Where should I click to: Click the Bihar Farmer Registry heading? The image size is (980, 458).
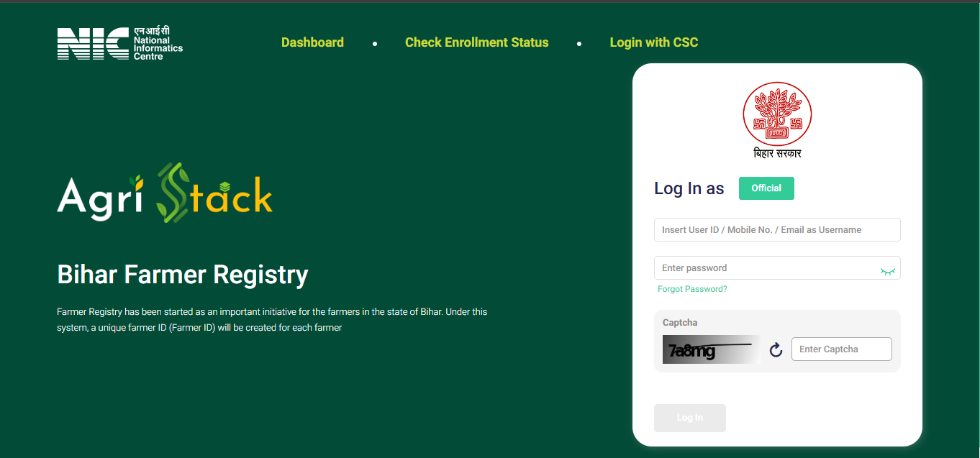[x=183, y=275]
